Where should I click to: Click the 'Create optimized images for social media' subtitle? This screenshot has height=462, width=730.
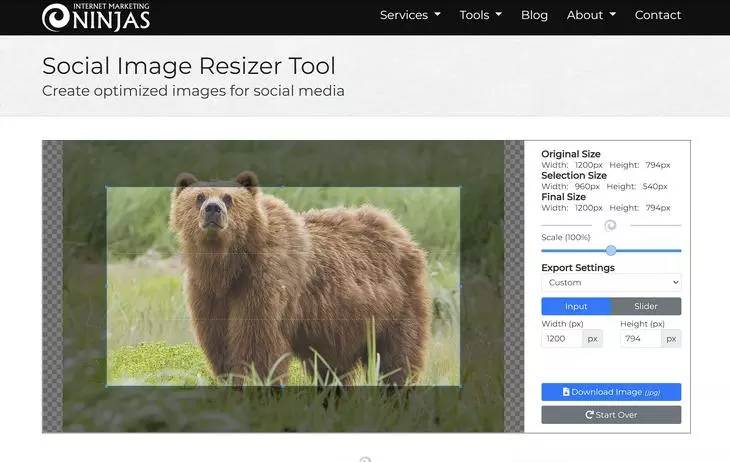(193, 90)
